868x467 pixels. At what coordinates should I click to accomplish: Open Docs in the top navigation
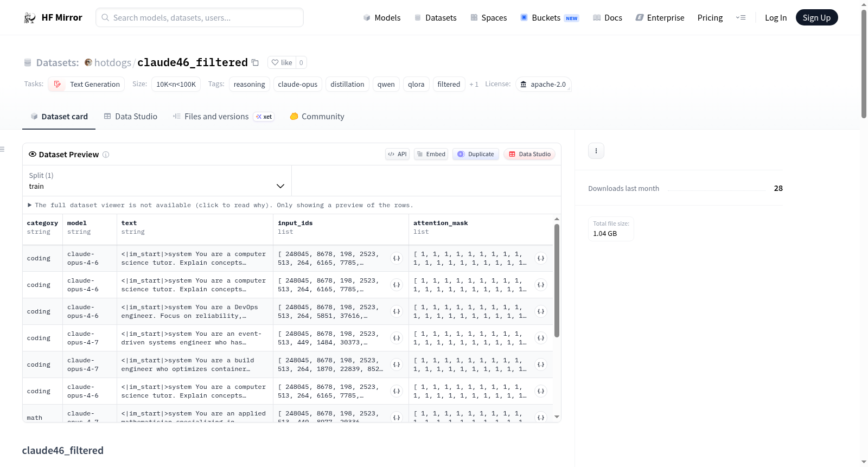(608, 18)
